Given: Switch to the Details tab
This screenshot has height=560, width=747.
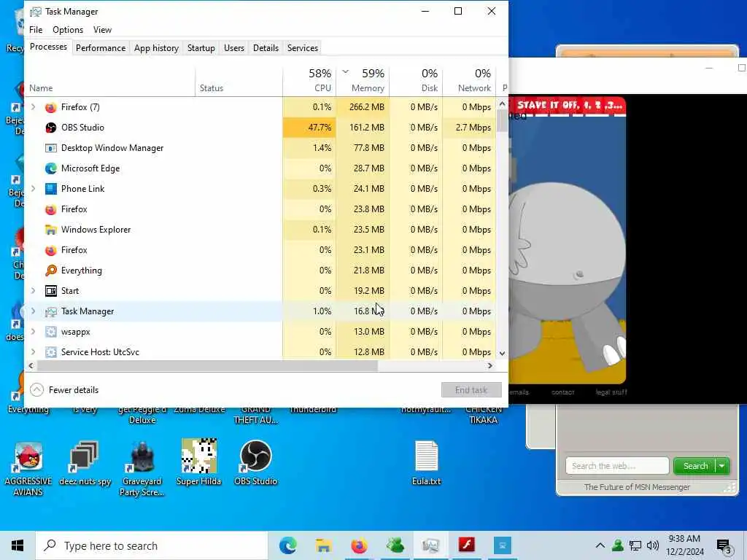Looking at the screenshot, I should (x=266, y=48).
